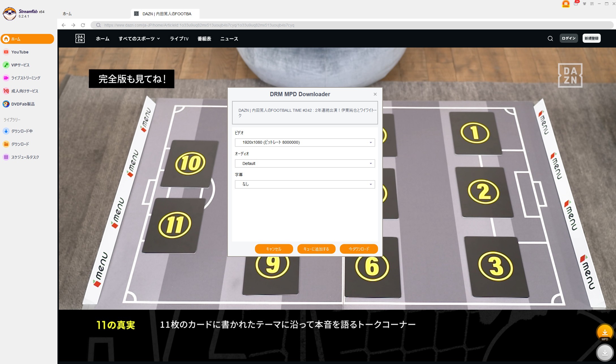This screenshot has height=364, width=616.
Task: Close the DRM MPD Downloader dialog
Action: (375, 94)
